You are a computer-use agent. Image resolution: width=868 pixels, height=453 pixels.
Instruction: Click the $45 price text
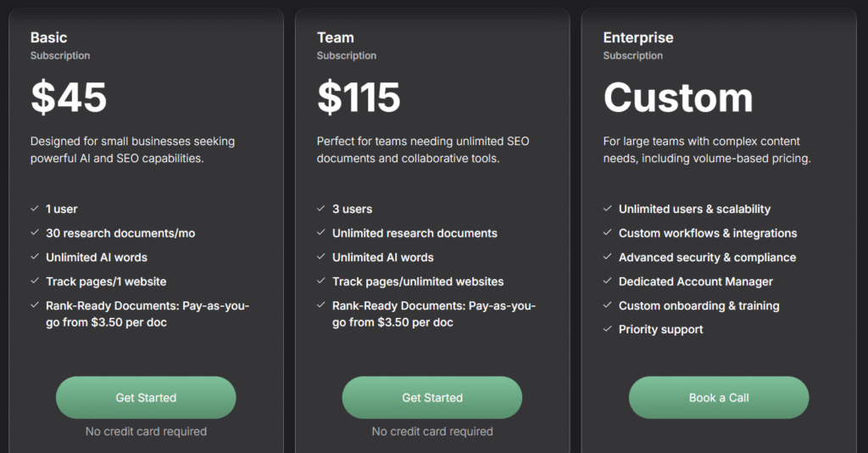tap(69, 98)
